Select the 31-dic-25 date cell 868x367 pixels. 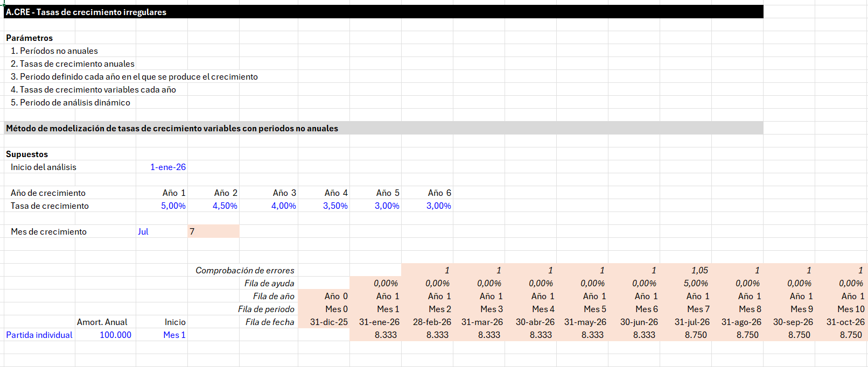(328, 322)
